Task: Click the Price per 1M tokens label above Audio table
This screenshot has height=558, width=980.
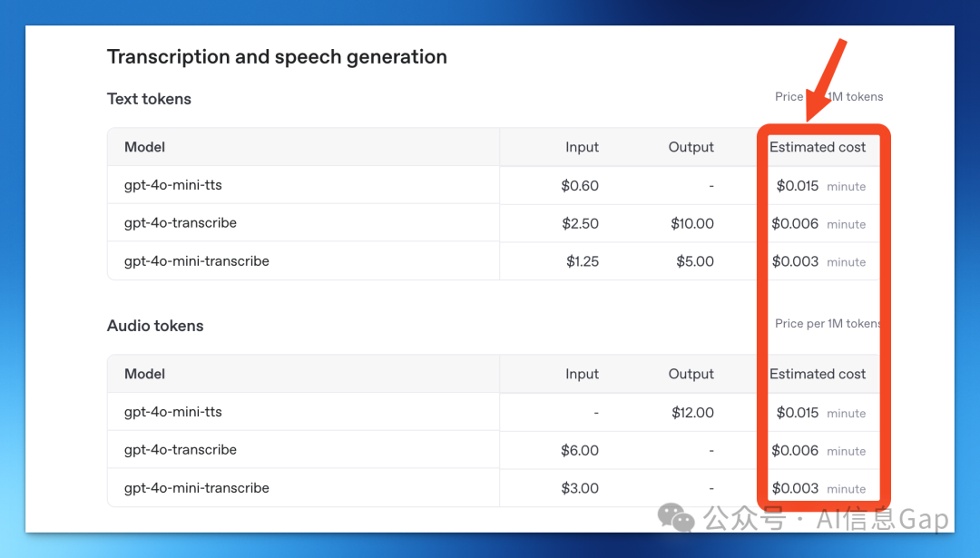Action: [828, 324]
